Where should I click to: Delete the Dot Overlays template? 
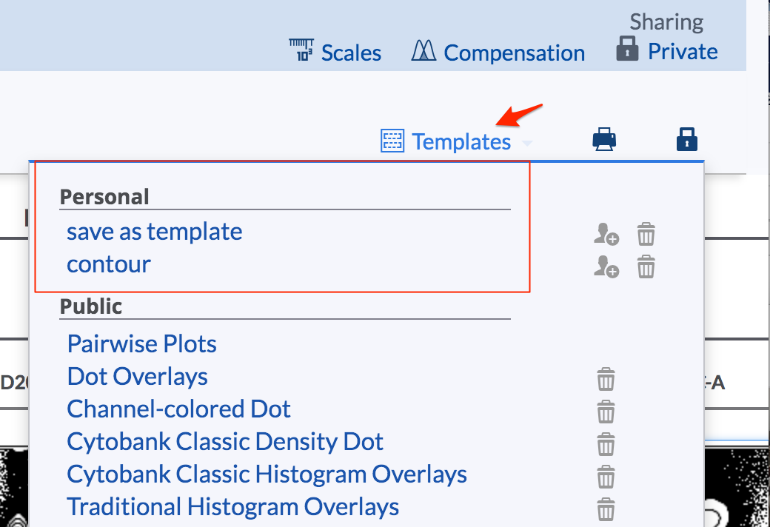[605, 379]
